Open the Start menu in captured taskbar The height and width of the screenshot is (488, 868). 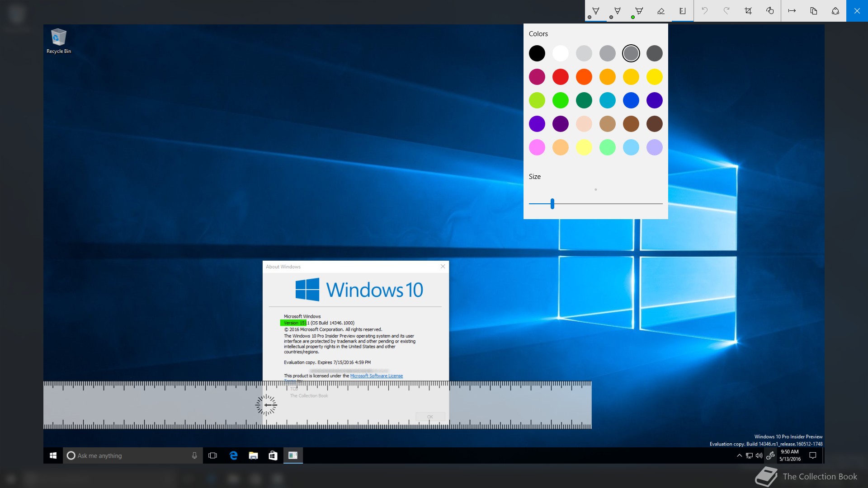pyautogui.click(x=53, y=455)
